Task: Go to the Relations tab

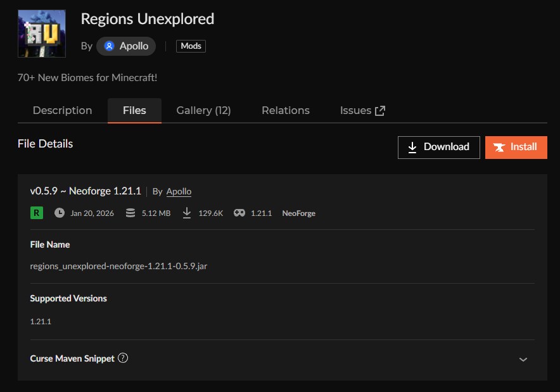Action: tap(285, 110)
